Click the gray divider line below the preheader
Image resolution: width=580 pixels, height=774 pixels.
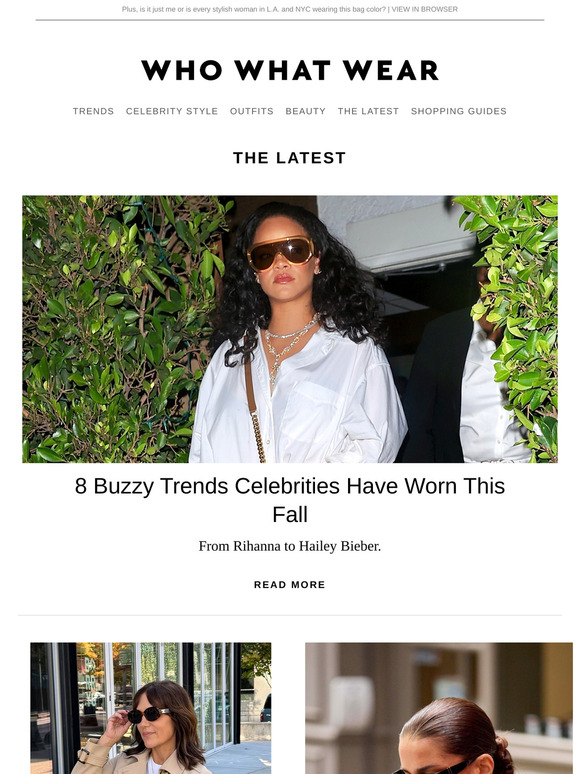[x=290, y=20]
